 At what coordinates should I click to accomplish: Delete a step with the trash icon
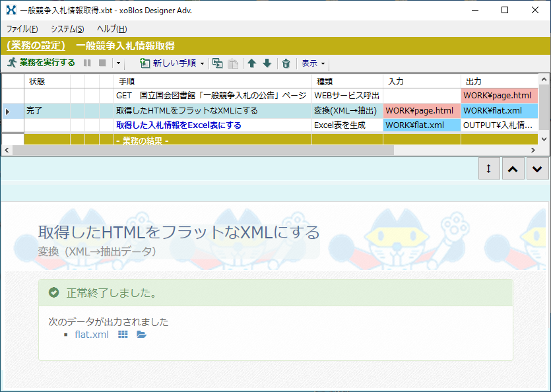pos(285,63)
